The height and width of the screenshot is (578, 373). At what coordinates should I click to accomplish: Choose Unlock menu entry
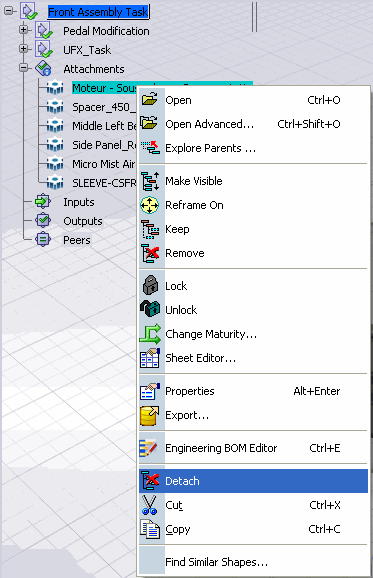[x=254, y=310]
